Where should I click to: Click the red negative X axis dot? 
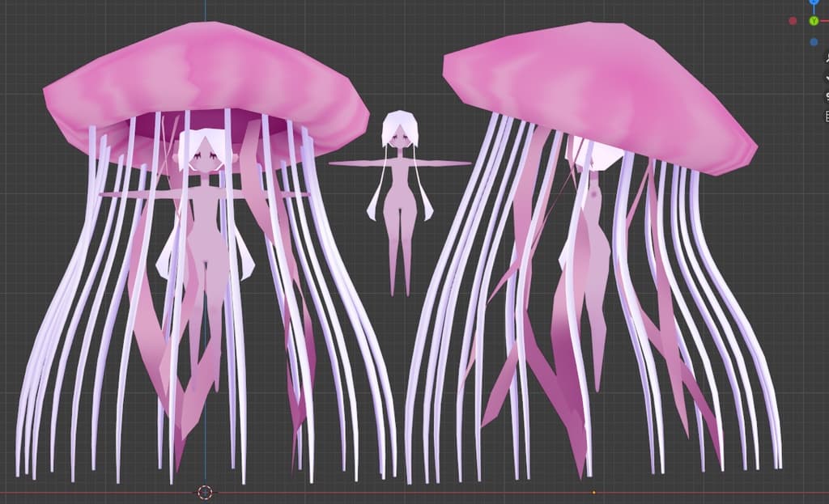point(793,20)
